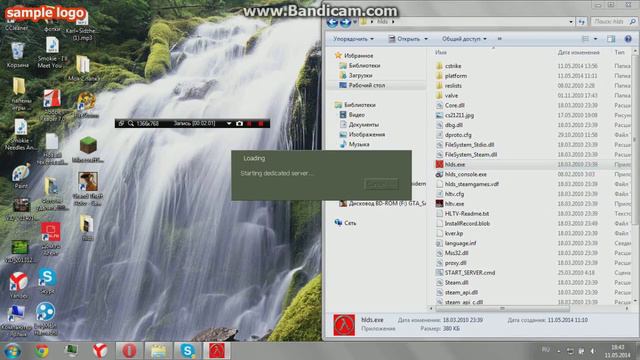Image resolution: width=640 pixels, height=360 pixels.
Task: Open the Recycle Bin desktop icon
Action: (18, 55)
